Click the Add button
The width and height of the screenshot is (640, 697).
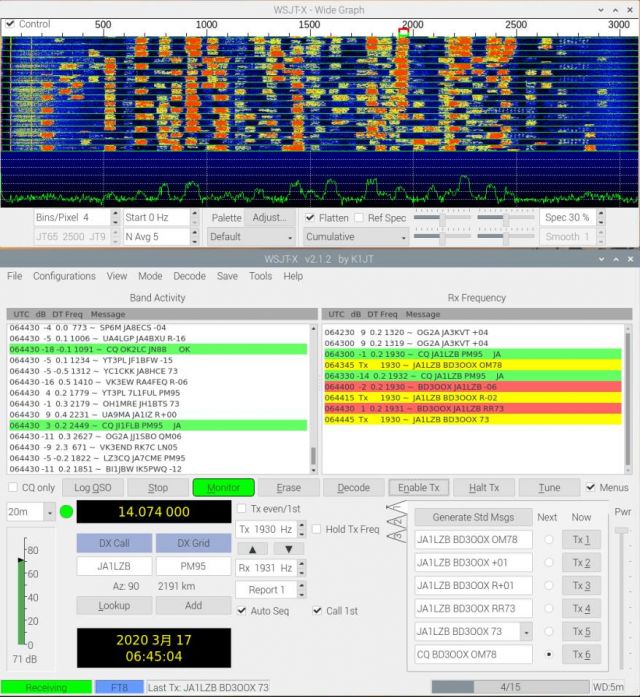[x=193, y=605]
